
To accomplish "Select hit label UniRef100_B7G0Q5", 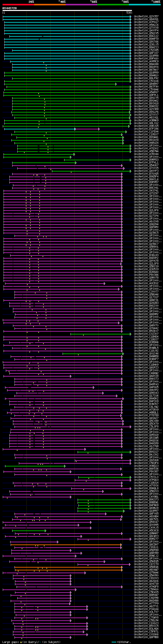I will click(146, 174).
